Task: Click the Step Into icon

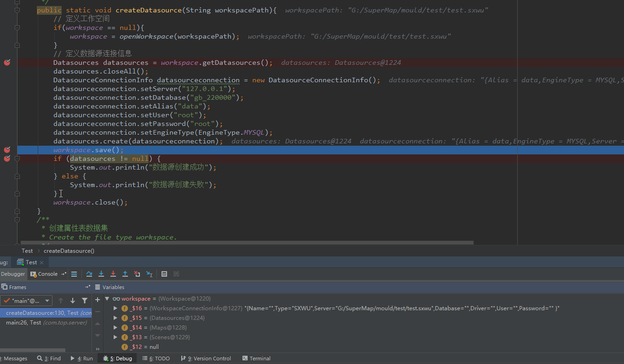Action: (101, 274)
